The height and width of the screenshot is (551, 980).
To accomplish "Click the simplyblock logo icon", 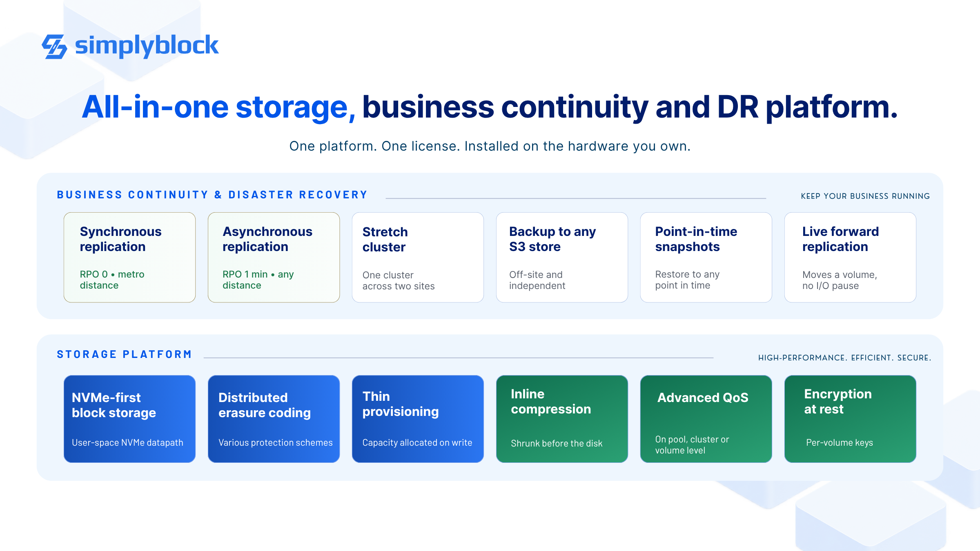I will point(54,47).
